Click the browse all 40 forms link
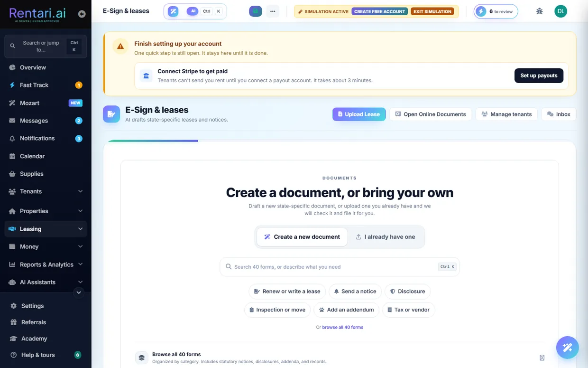This screenshot has height=368, width=588. point(343,327)
